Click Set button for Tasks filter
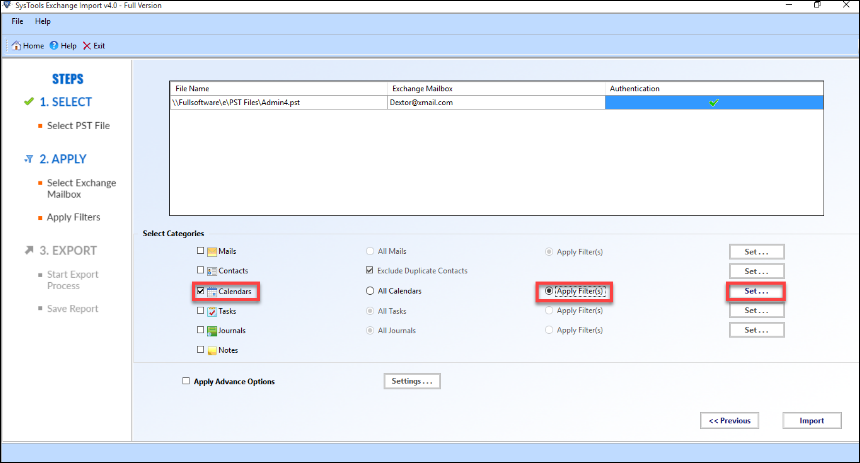860x463 pixels. click(756, 310)
